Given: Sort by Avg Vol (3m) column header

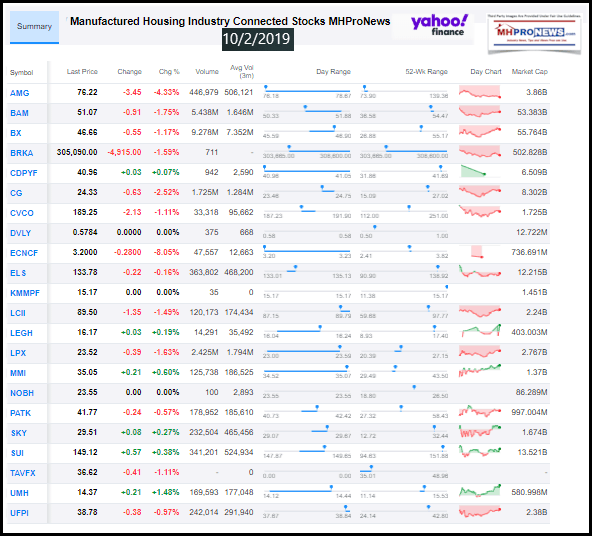Looking at the screenshot, I should click(x=242, y=71).
